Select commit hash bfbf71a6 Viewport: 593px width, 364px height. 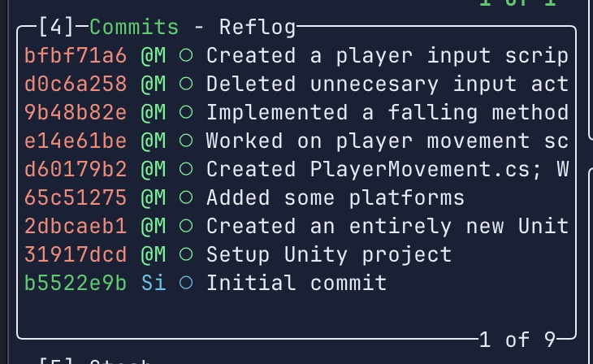(76, 56)
